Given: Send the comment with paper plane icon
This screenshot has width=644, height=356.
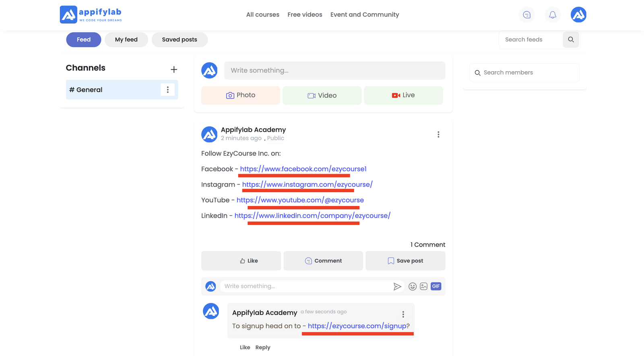Looking at the screenshot, I should click(397, 286).
